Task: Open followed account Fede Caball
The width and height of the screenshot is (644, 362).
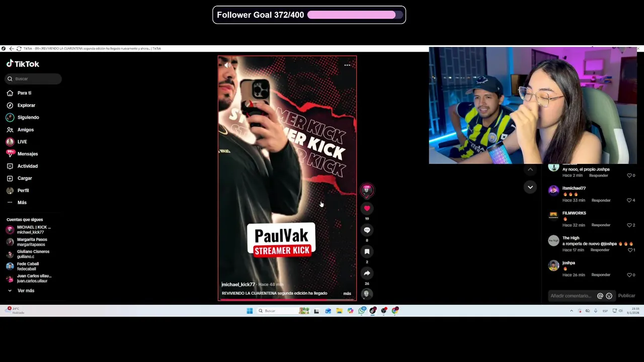Action: (23, 266)
